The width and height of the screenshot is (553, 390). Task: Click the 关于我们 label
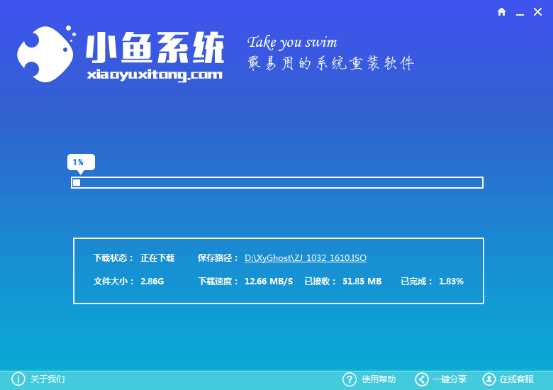tap(47, 379)
